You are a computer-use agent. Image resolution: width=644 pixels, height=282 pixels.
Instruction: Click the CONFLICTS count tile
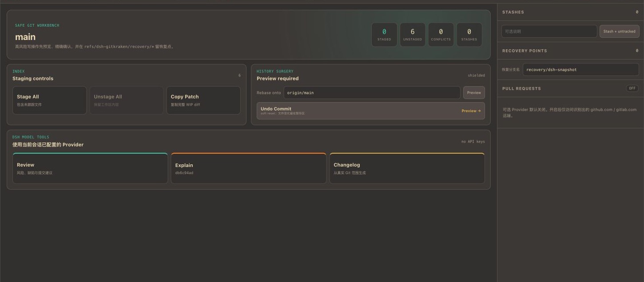pyautogui.click(x=441, y=35)
